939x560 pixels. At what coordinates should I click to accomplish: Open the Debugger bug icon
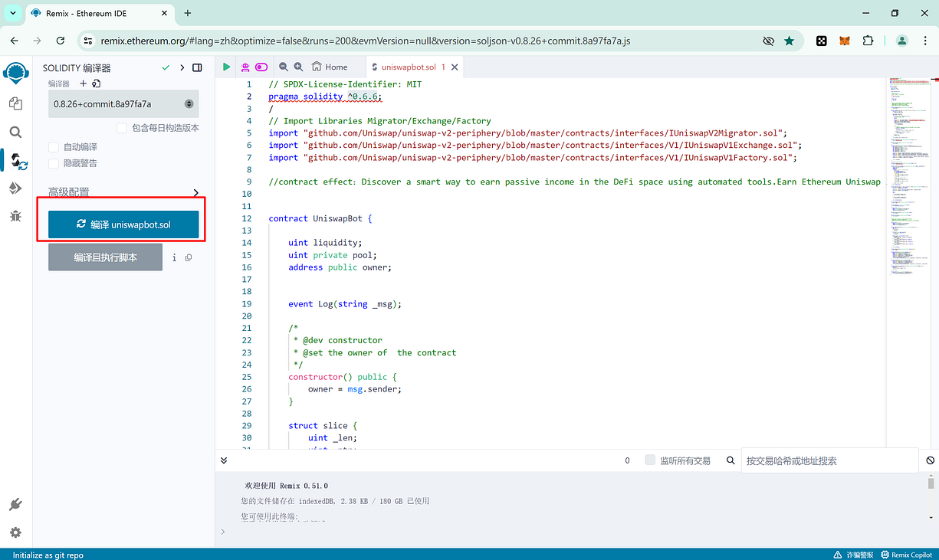click(15, 217)
